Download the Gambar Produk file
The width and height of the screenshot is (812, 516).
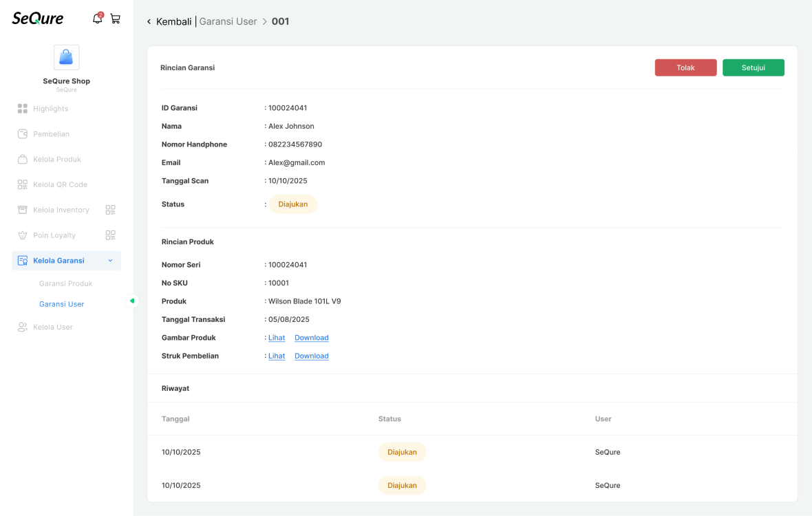pos(311,338)
